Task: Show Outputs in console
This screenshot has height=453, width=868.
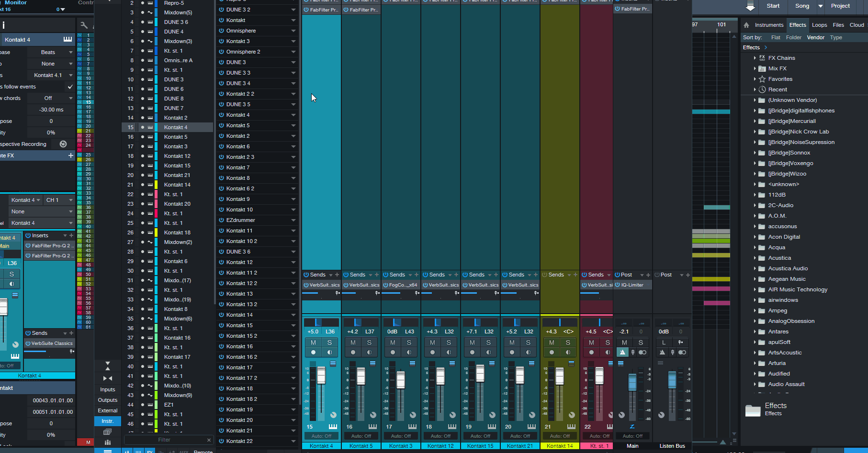Action: click(x=108, y=400)
